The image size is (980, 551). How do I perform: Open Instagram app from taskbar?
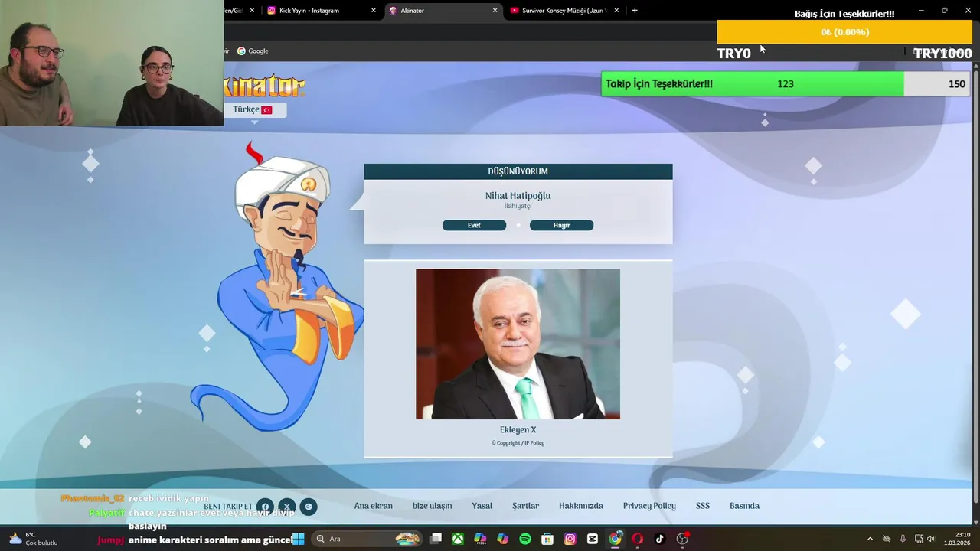pos(570,539)
